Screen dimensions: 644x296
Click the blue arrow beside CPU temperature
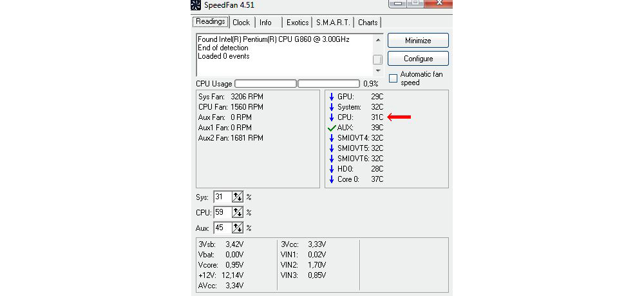332,117
